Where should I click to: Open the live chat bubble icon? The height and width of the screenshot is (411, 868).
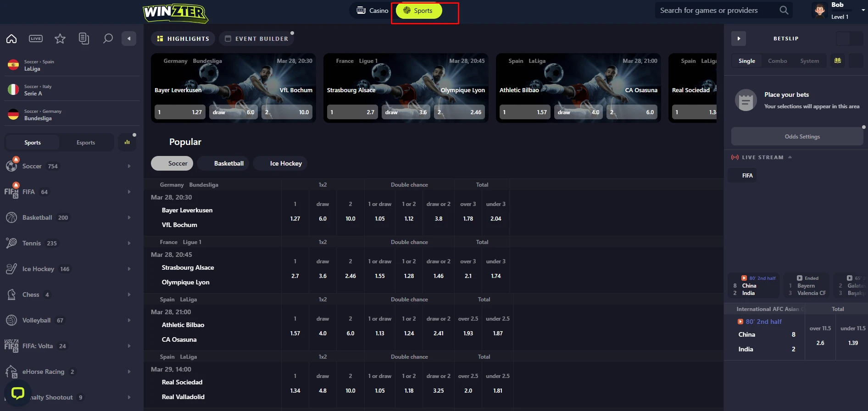pyautogui.click(x=18, y=393)
